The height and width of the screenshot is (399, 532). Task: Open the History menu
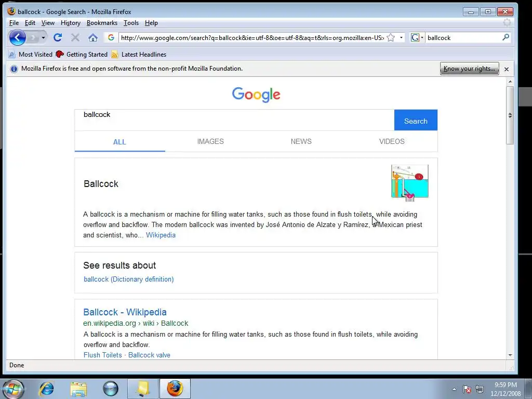click(x=71, y=23)
